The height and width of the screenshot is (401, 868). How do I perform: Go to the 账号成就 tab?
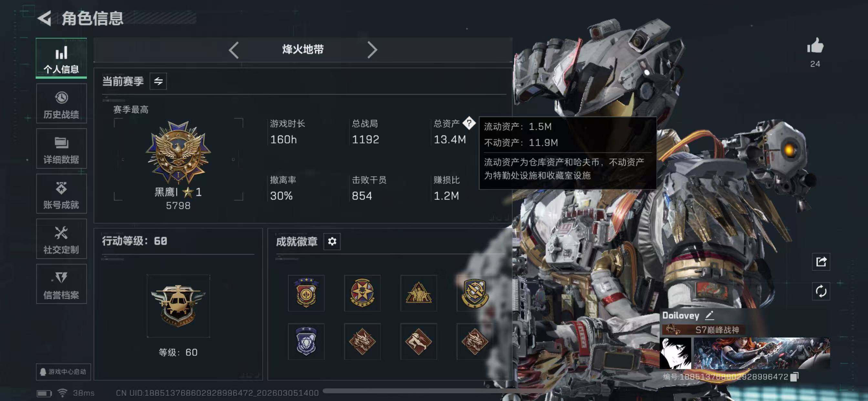(x=61, y=194)
